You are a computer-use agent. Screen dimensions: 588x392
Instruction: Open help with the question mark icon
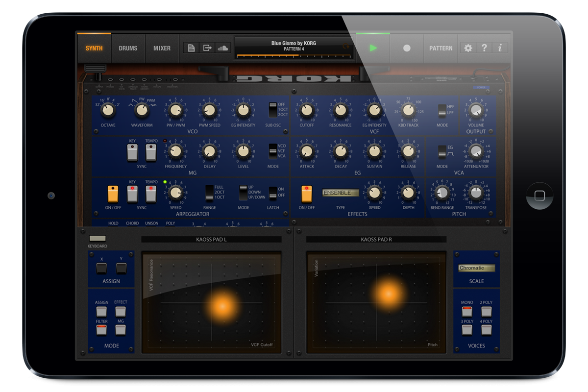click(x=484, y=48)
